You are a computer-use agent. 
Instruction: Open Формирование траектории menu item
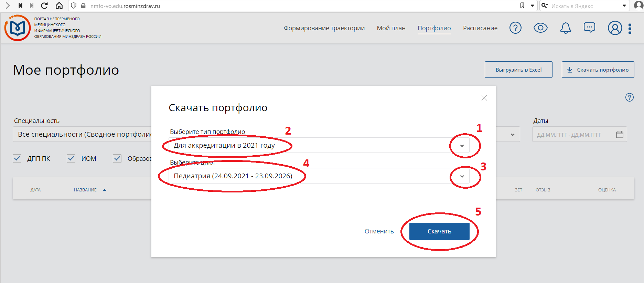(x=324, y=28)
